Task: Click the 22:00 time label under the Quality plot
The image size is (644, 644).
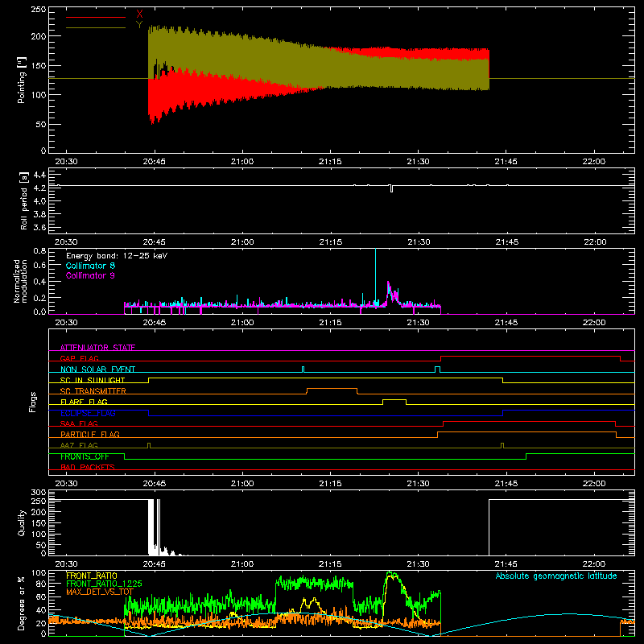Action: tap(594, 564)
